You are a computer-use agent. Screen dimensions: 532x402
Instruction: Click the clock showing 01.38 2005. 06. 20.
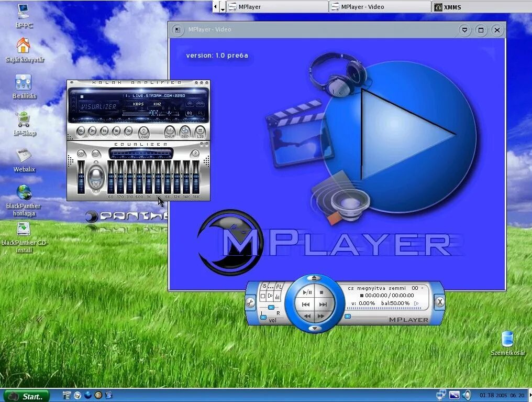click(x=502, y=395)
